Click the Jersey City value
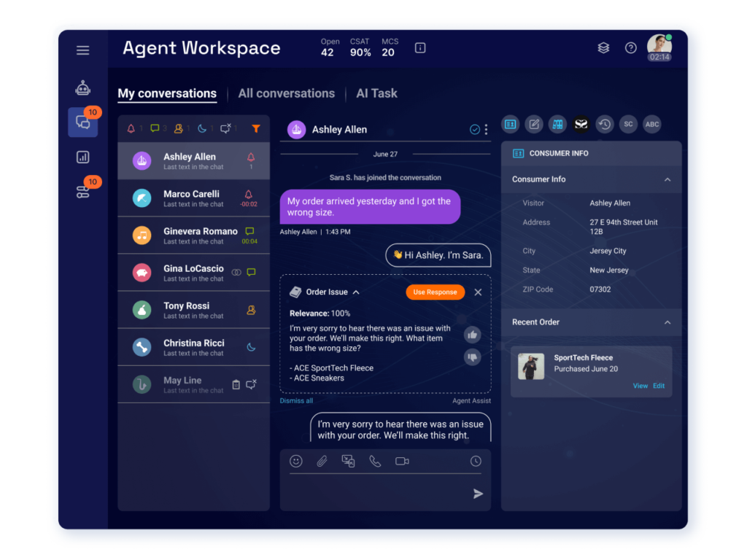This screenshot has width=747, height=560. tap(608, 251)
